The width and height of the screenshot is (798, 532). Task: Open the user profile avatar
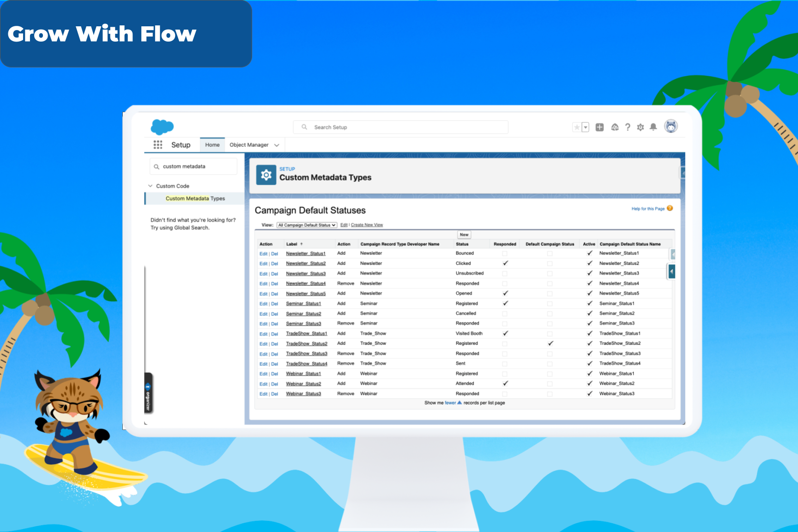tap(671, 126)
